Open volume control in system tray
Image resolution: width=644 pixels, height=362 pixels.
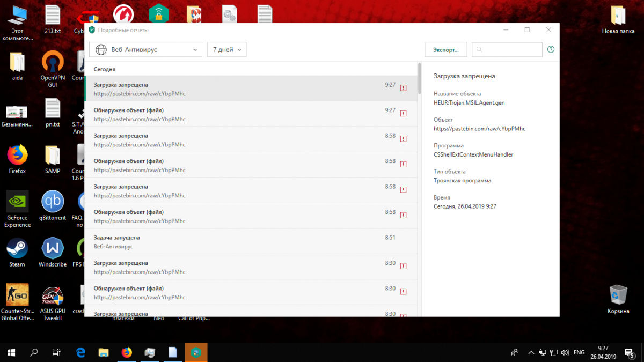tap(565, 352)
